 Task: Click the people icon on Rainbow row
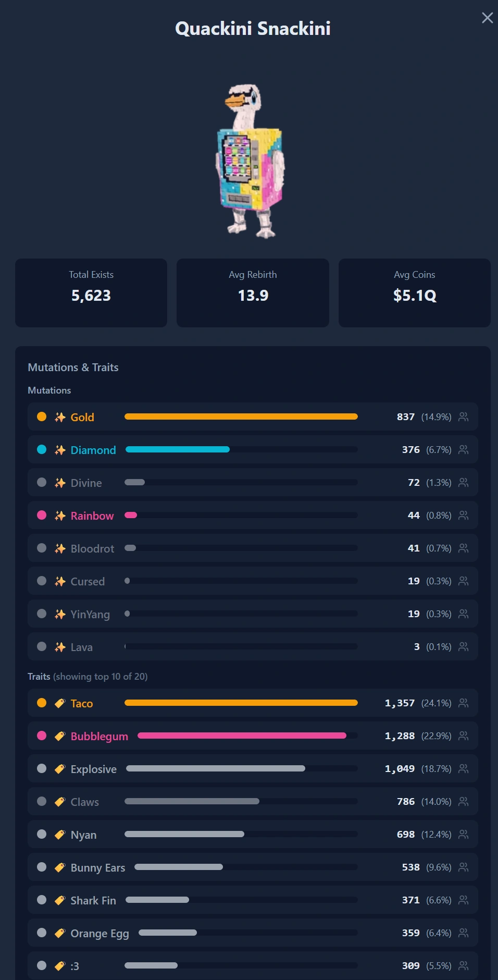(x=463, y=515)
